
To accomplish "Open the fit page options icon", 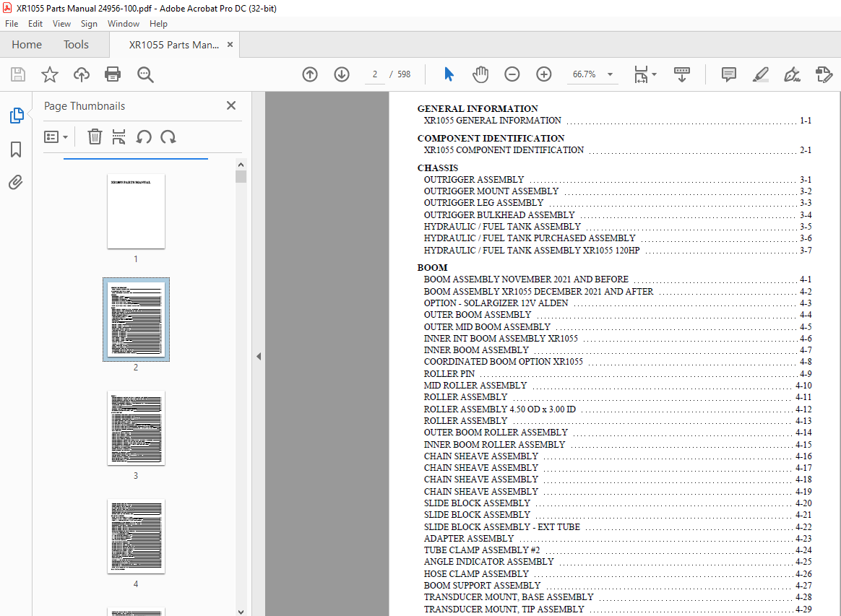I will (644, 74).
